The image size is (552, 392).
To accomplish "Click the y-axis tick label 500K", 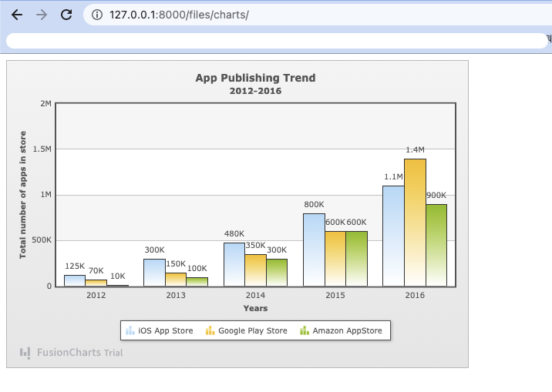I will (42, 240).
